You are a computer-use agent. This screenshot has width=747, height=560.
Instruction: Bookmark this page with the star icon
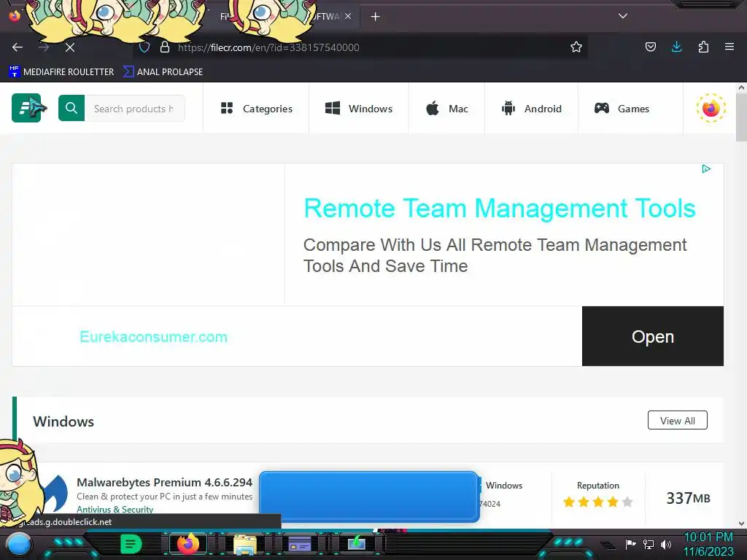pos(576,47)
